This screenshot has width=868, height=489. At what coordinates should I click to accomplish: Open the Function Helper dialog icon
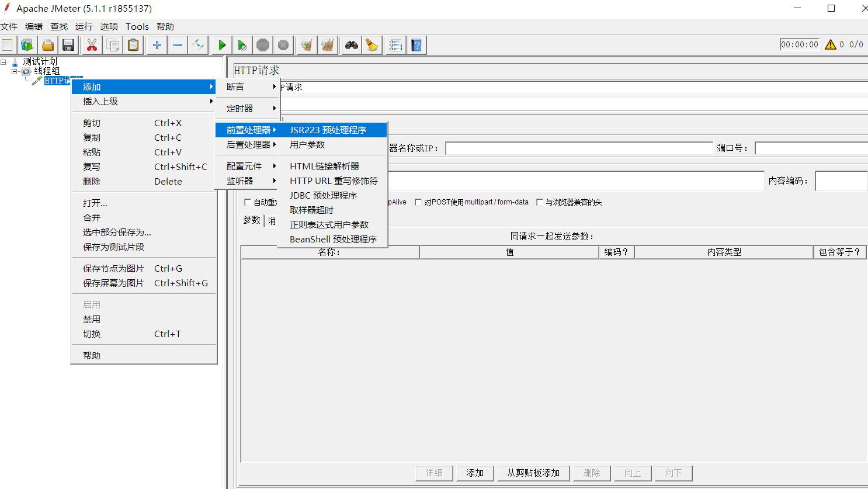[x=395, y=45]
